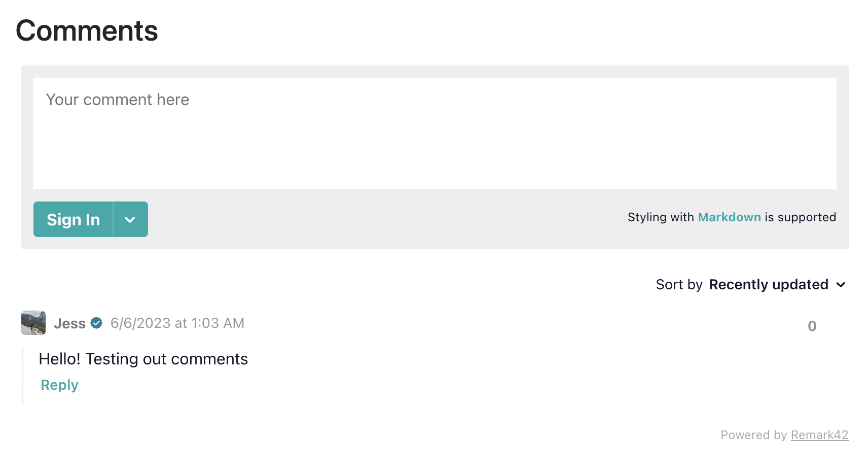Open the Markdown help link
The height and width of the screenshot is (471, 868).
(x=729, y=217)
